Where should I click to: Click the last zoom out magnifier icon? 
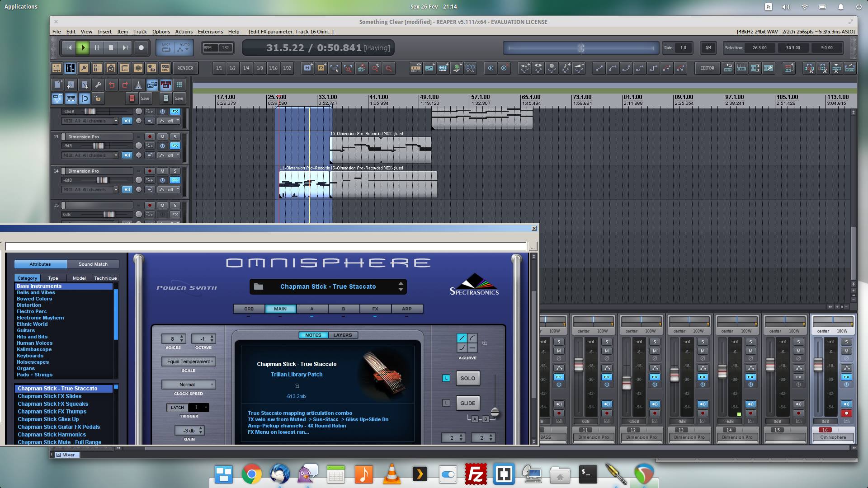point(389,68)
